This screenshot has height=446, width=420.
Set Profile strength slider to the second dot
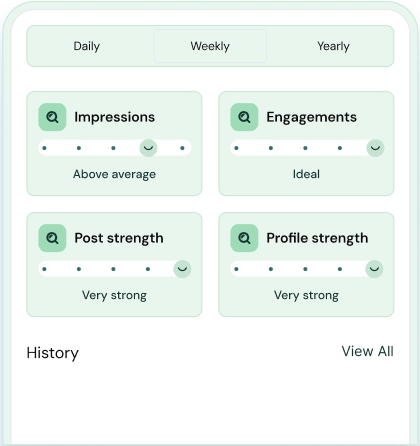pos(271,269)
